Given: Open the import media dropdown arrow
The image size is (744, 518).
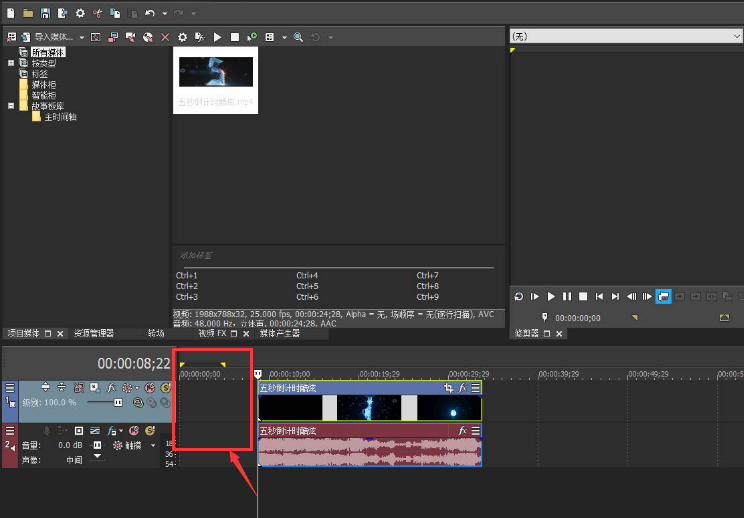Looking at the screenshot, I should 82,37.
